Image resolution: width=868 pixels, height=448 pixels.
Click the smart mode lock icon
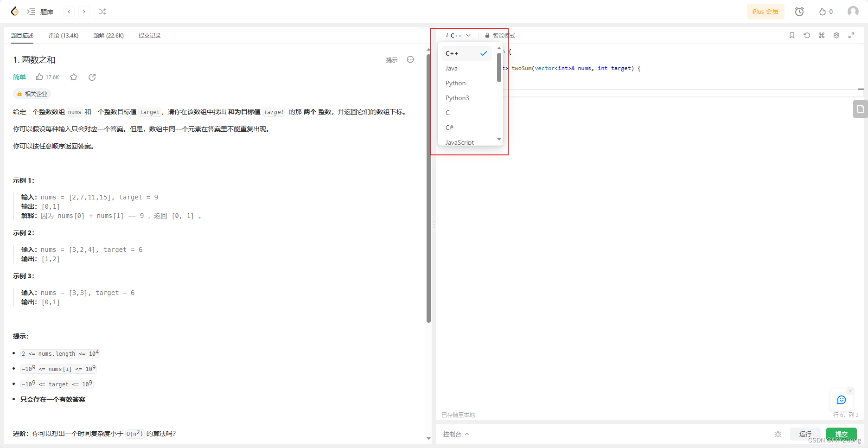[x=487, y=35]
